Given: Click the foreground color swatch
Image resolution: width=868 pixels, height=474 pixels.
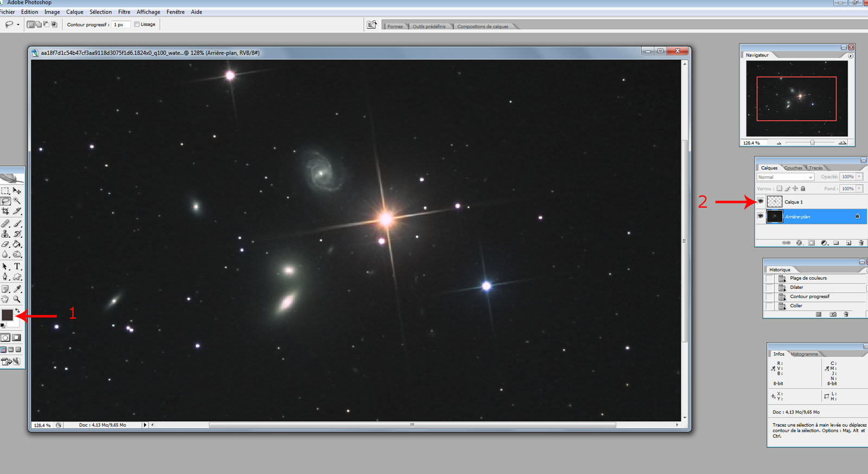Looking at the screenshot, I should tap(7, 314).
